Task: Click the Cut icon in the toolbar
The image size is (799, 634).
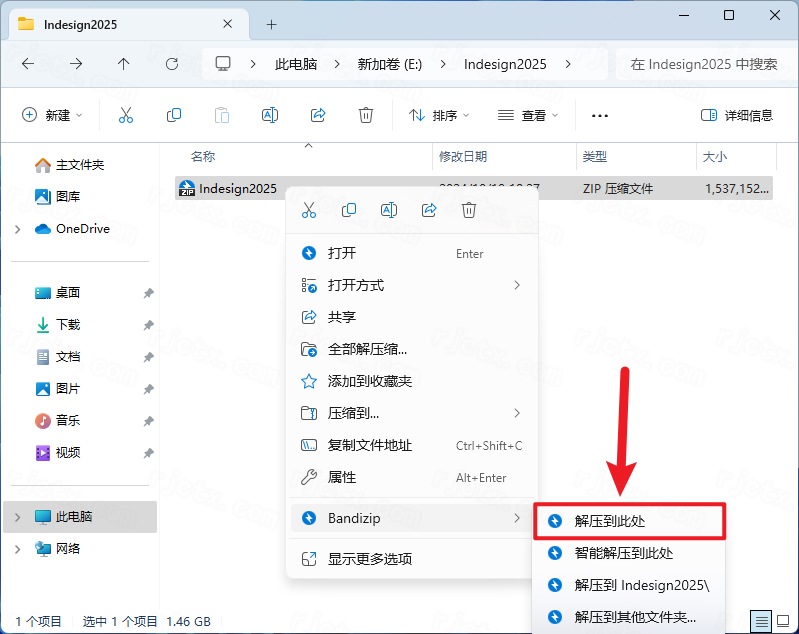Action: point(126,115)
